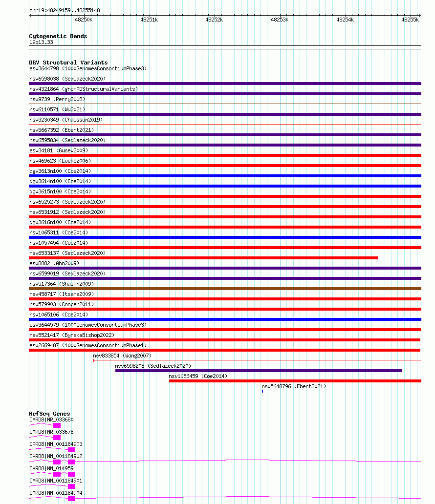Click nsv469623 (Locke2006) label
Image resolution: width=435 pixels, height=504 pixels.
(60, 161)
